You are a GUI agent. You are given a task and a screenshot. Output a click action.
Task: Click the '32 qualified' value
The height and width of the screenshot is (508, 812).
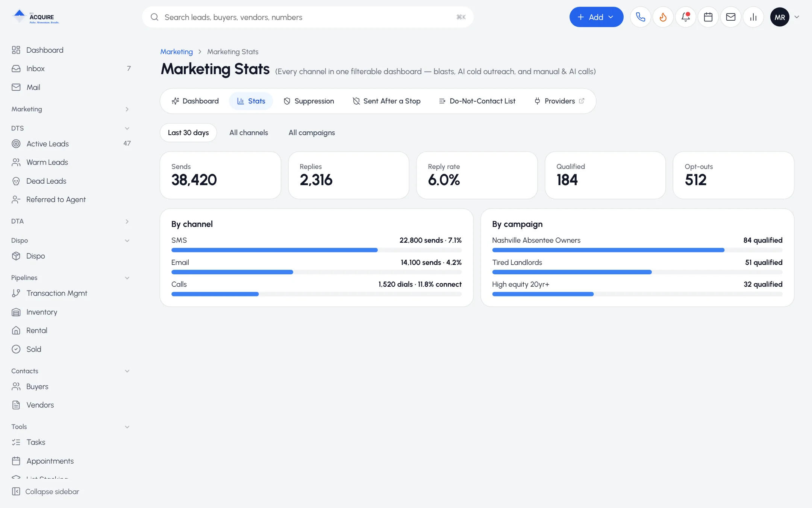tap(763, 284)
